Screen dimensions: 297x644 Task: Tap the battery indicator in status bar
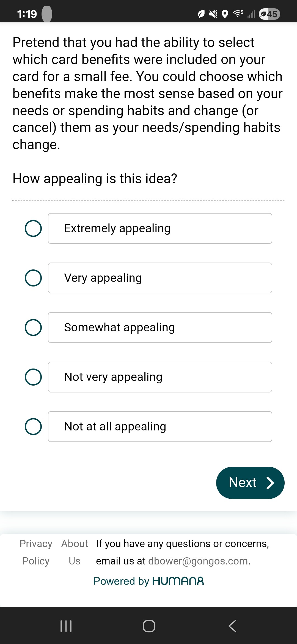tap(269, 14)
